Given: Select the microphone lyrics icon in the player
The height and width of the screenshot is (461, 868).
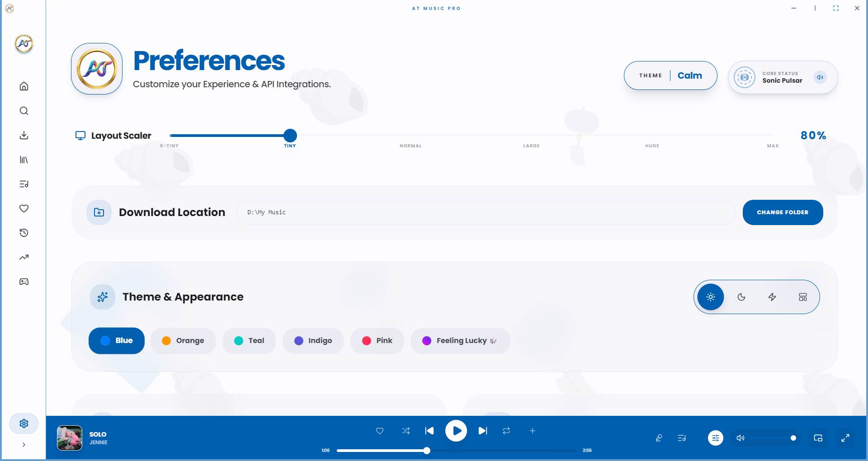Looking at the screenshot, I should click(x=659, y=438).
